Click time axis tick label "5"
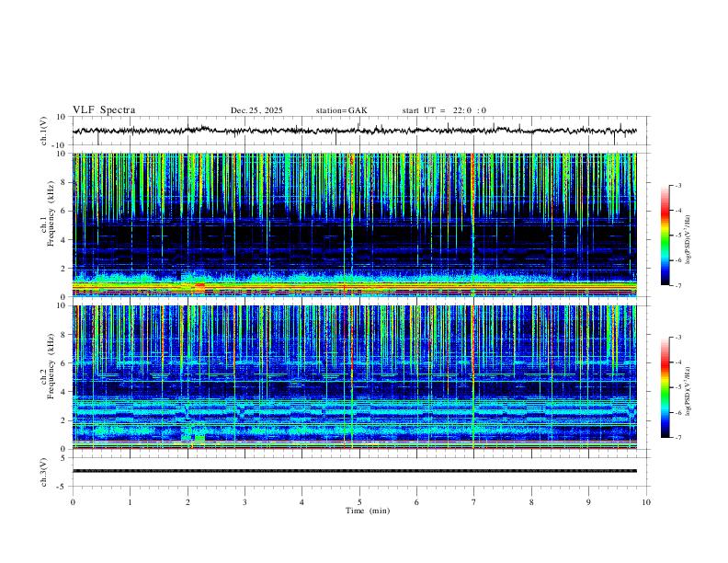This screenshot has height=563, width=728. point(359,502)
